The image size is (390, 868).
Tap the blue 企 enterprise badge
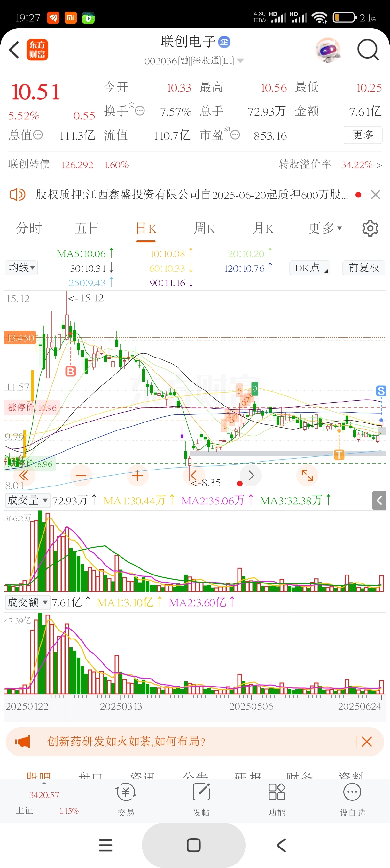224,42
